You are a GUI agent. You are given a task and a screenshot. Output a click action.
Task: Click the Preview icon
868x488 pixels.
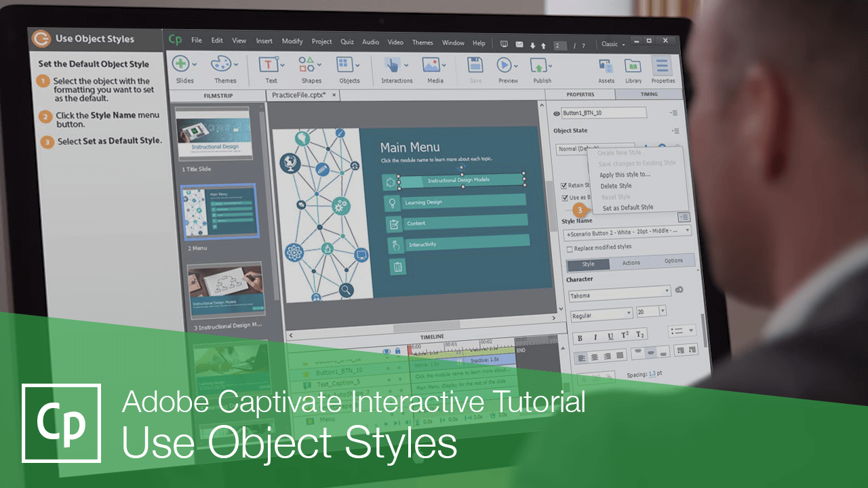tap(503, 66)
